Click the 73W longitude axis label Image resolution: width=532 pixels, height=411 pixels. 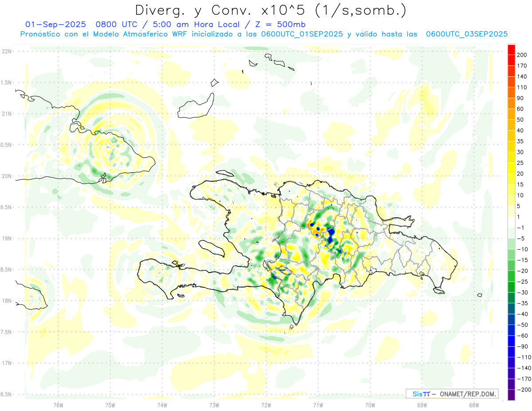pos(214,405)
